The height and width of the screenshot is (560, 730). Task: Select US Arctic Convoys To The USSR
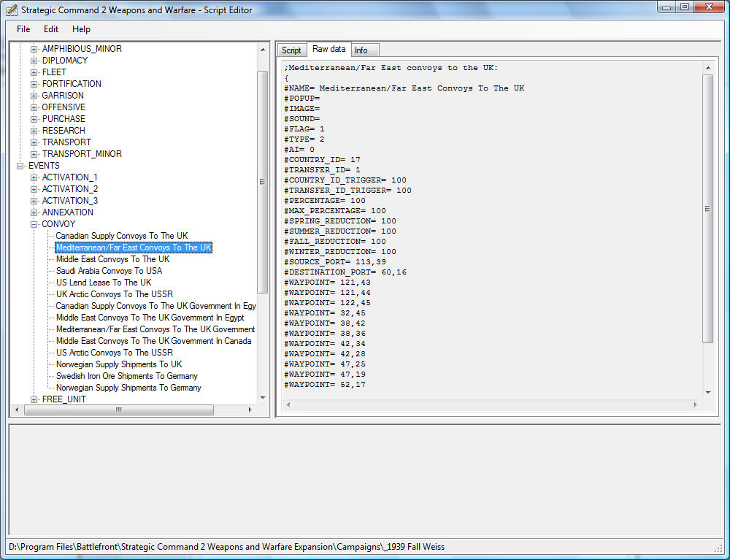point(114,353)
